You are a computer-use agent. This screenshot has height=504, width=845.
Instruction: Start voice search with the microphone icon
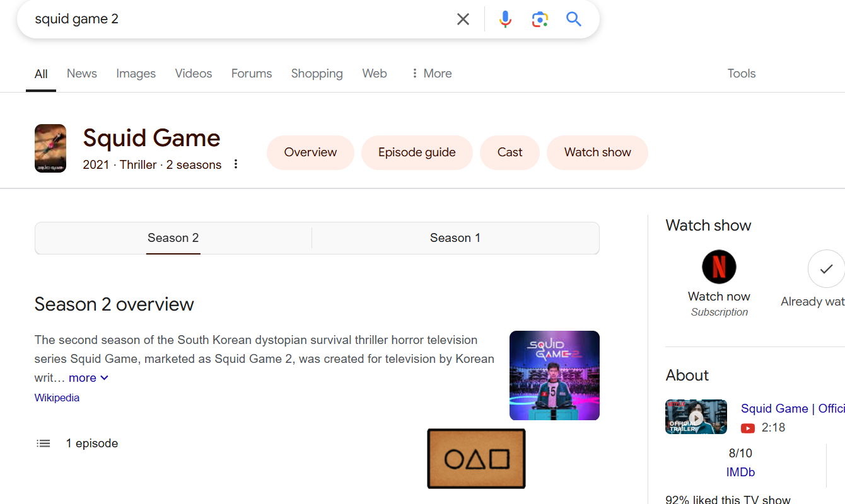click(x=505, y=19)
